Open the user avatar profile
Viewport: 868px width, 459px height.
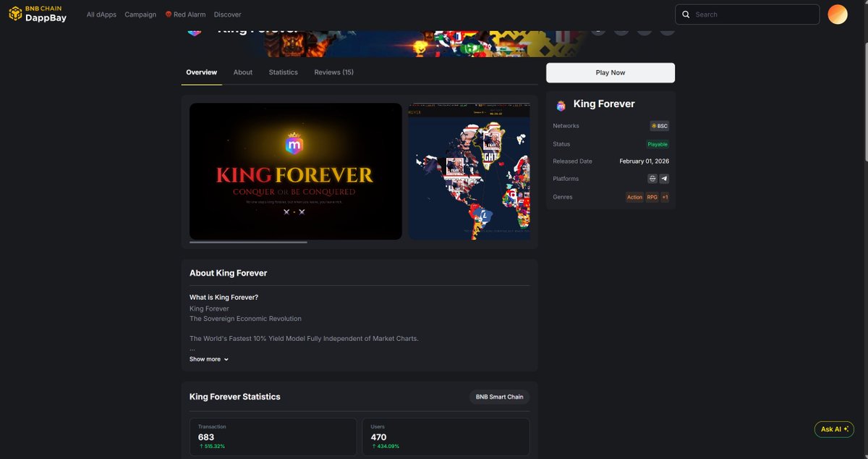[838, 14]
